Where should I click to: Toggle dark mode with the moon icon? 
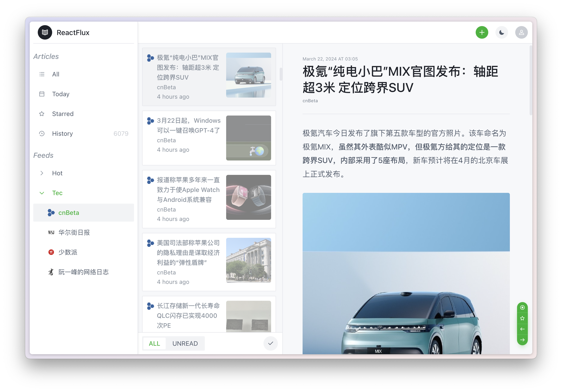click(502, 33)
